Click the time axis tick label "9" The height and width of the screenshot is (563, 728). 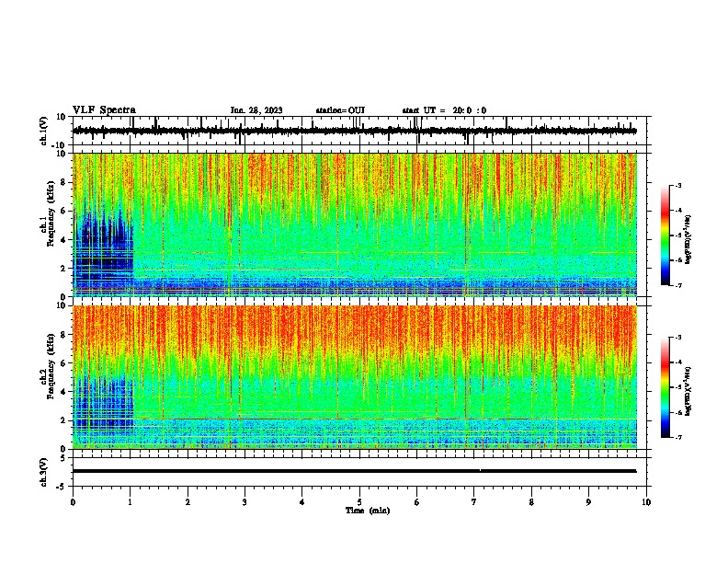point(588,502)
